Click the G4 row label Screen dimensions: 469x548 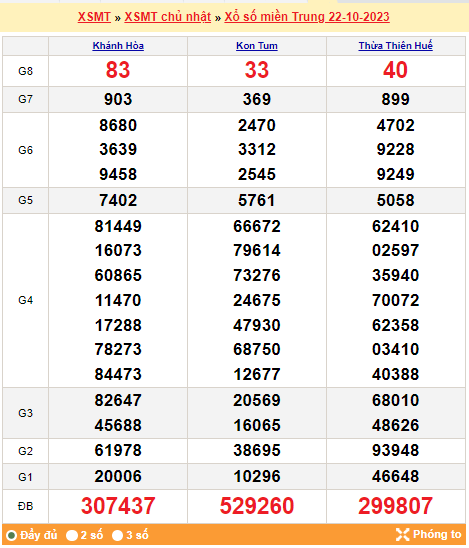coord(26,300)
